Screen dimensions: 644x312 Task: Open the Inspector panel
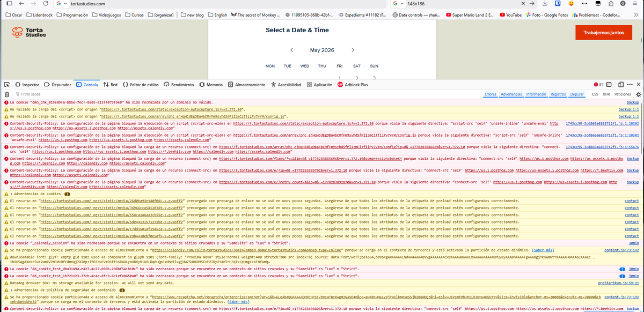27,85
